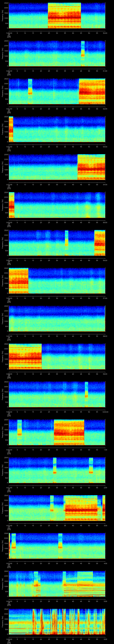Click the red burst starting the 5:56 spectrogram
The image size is (114, 644).
point(18,280)
